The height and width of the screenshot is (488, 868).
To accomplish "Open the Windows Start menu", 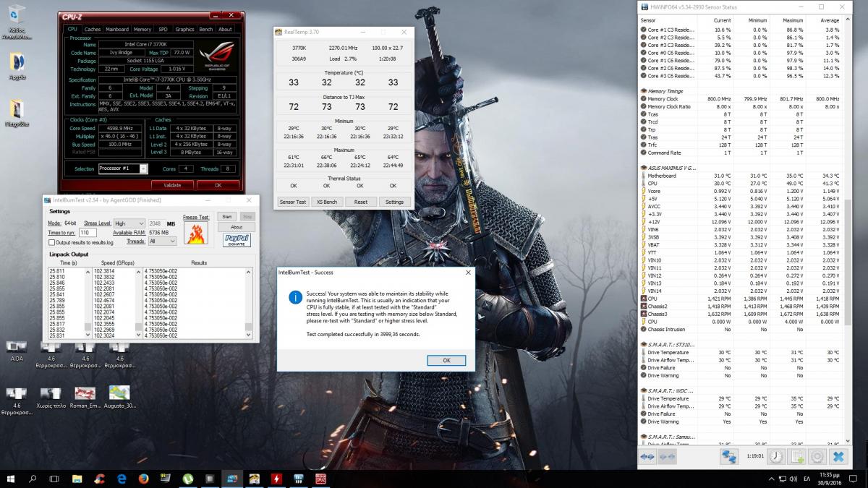I will 11,479.
